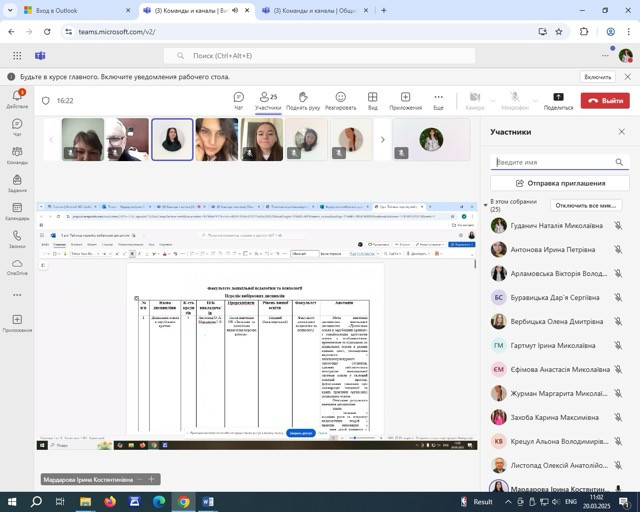Open the More (Еще) actions menu
The image size is (640, 512).
pos(438,100)
